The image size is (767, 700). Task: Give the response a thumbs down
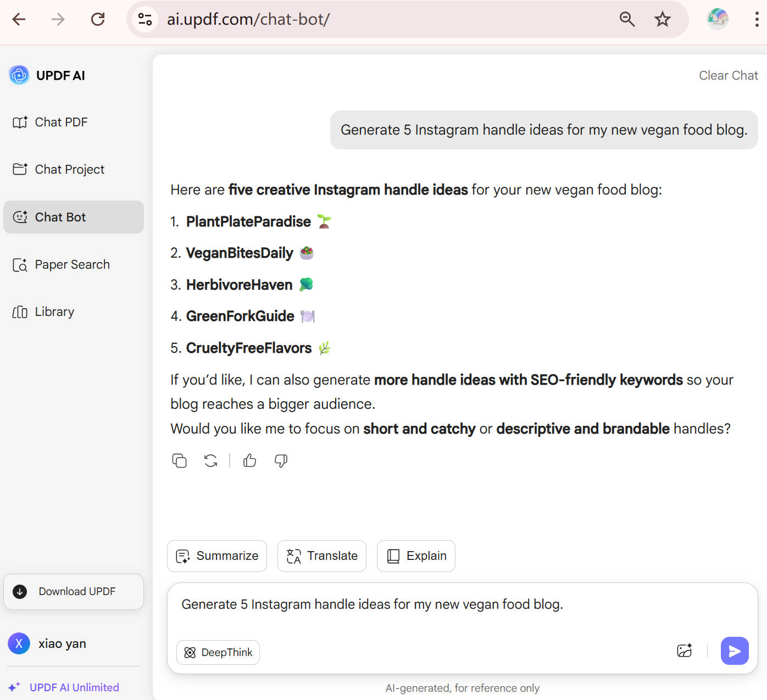281,460
